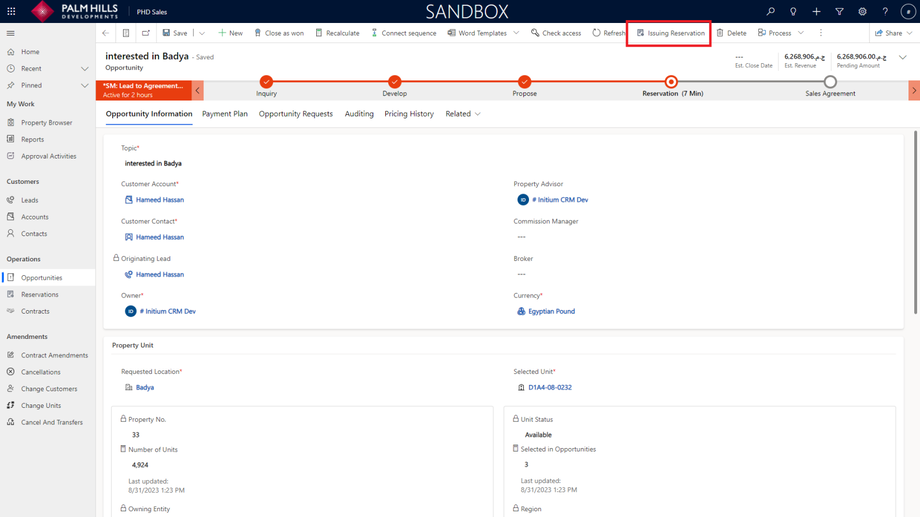Viewport: 920px width, 517px height.
Task: Open the Egyptian Pound currency link
Action: 552,312
